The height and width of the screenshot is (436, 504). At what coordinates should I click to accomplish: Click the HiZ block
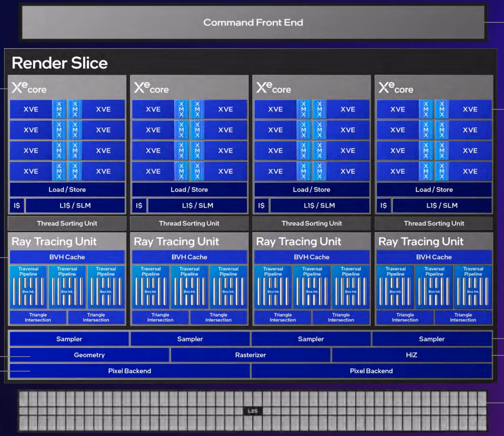click(x=412, y=355)
